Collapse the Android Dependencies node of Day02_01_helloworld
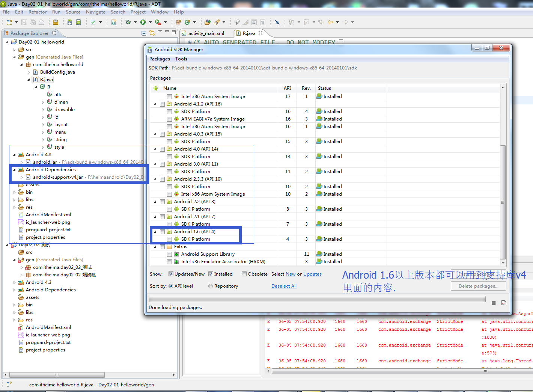533x392 pixels. tap(14, 170)
